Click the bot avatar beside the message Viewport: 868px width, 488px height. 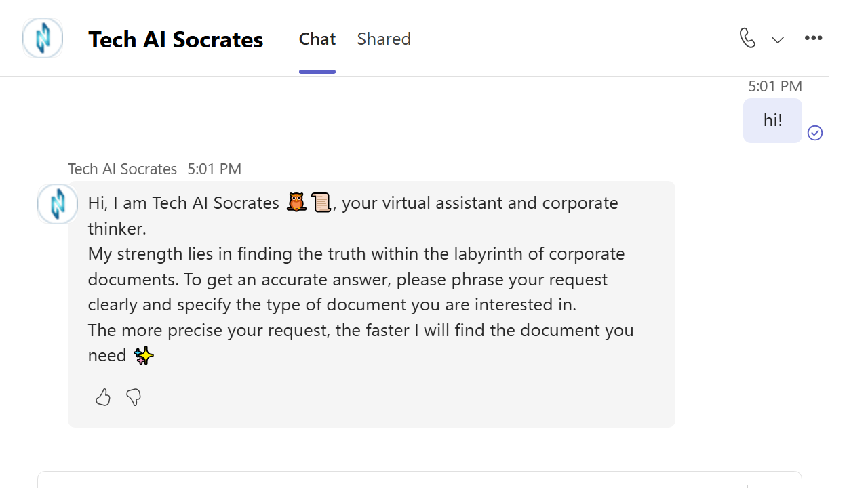pyautogui.click(x=58, y=203)
